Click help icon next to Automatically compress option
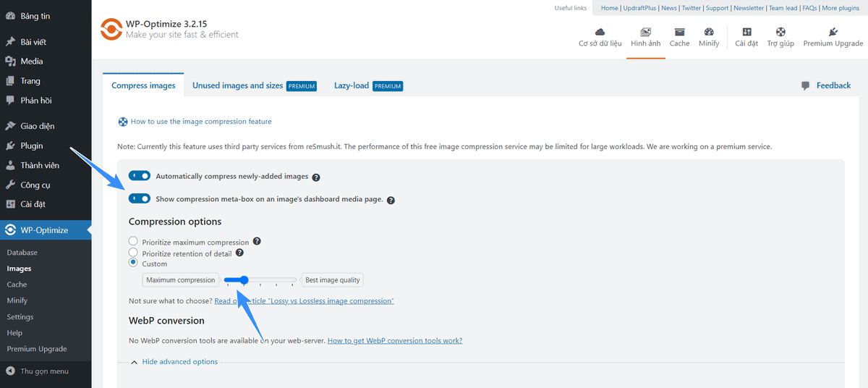This screenshot has height=388, width=868. 316,177
